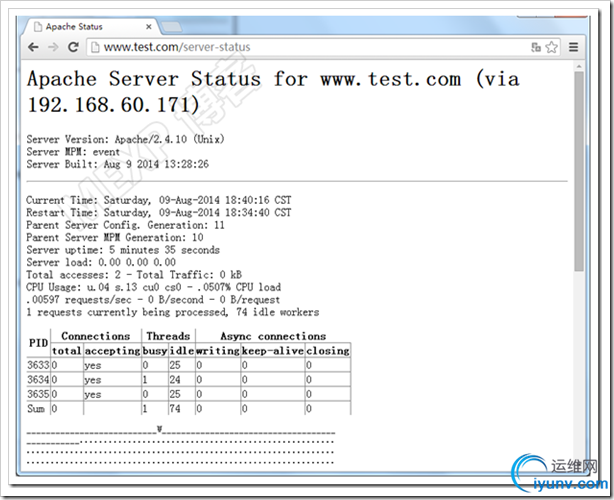The height and width of the screenshot is (500, 614).
Task: Click the .00597 requests/sec line
Action: (x=153, y=300)
